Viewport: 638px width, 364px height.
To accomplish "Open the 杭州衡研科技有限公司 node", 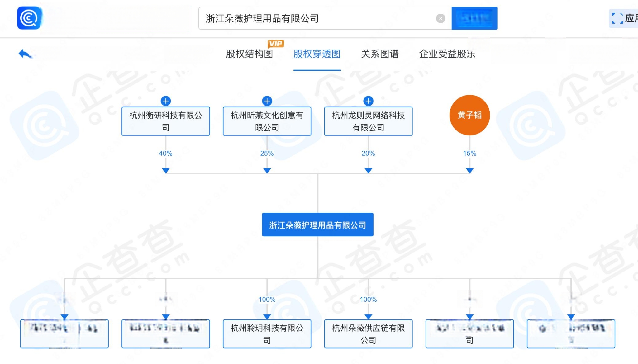I will (166, 121).
